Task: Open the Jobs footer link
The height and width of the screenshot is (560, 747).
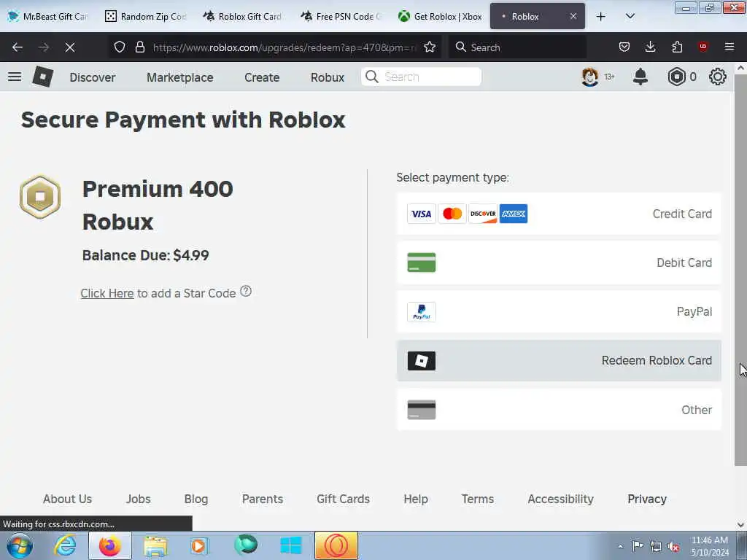Action: click(138, 499)
